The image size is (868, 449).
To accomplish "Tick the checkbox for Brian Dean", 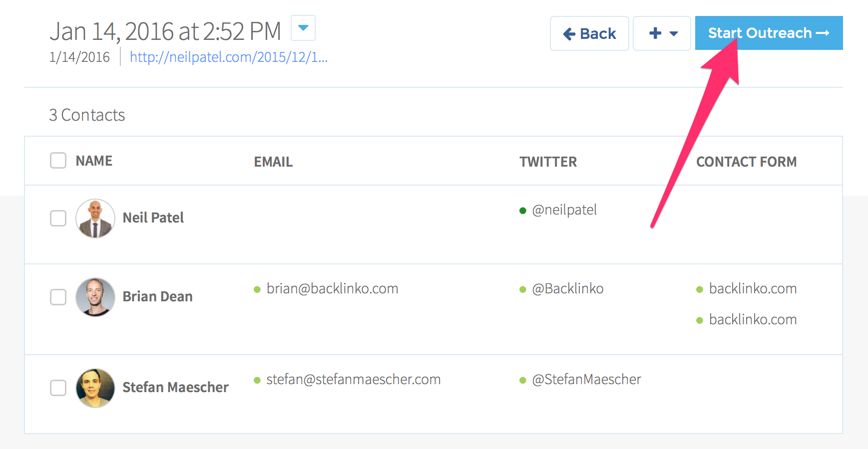I will (58, 297).
